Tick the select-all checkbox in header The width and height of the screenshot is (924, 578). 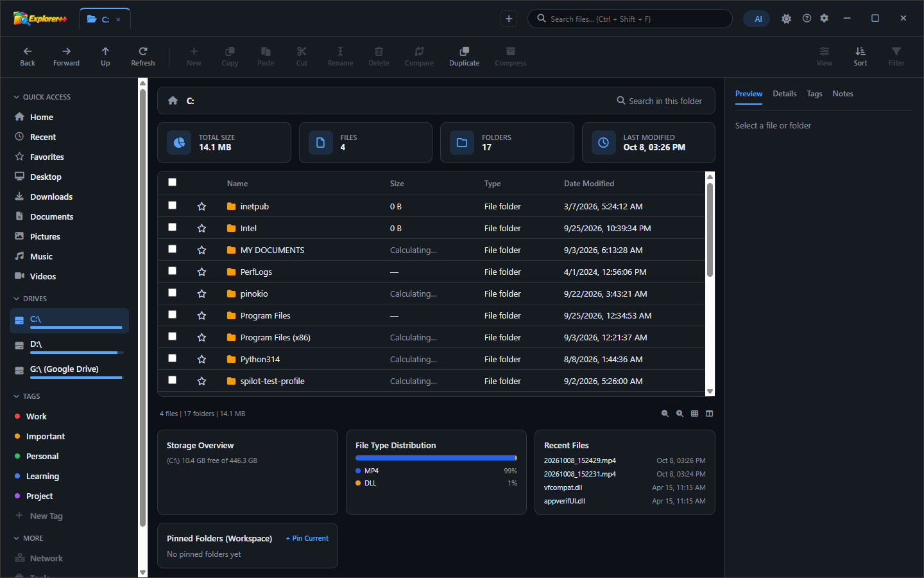(172, 182)
